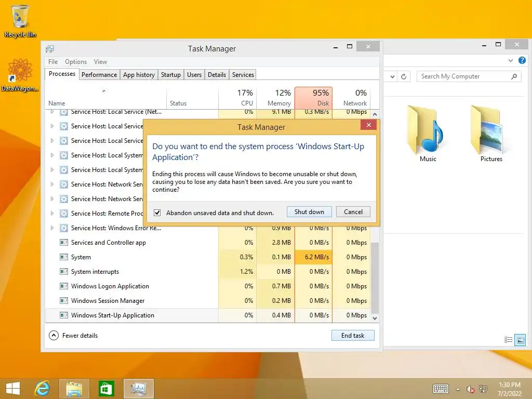The height and width of the screenshot is (399, 532).
Task: Switch to the App history tab
Action: (x=139, y=75)
